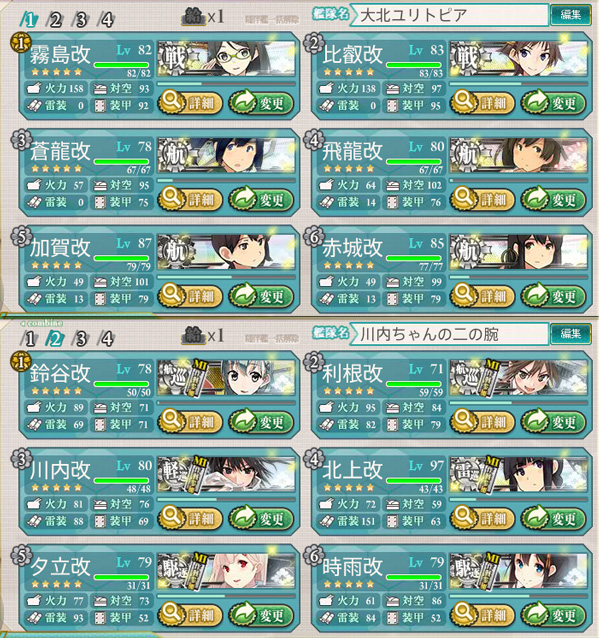The image size is (600, 638).
Task: Open details for 霧島改
Action: coord(190,103)
